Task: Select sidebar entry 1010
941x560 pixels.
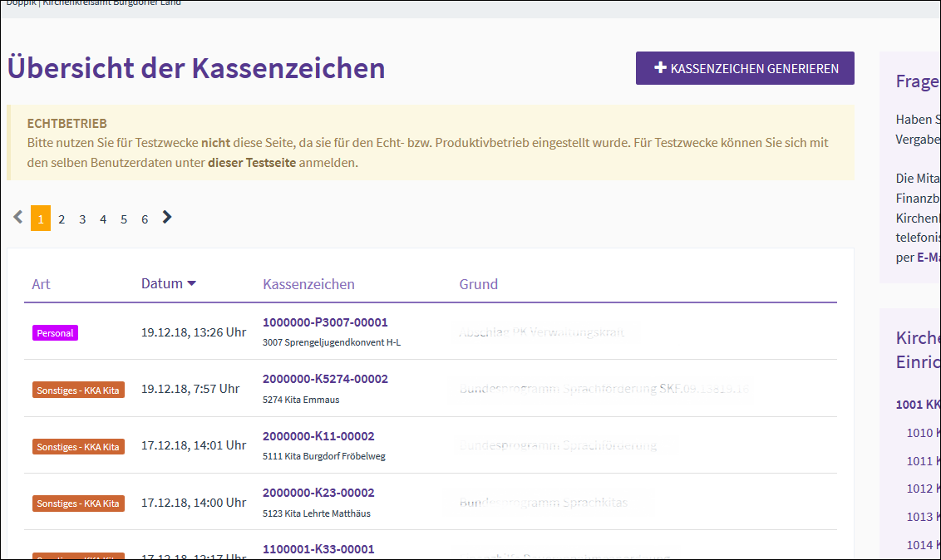Action: (x=923, y=432)
